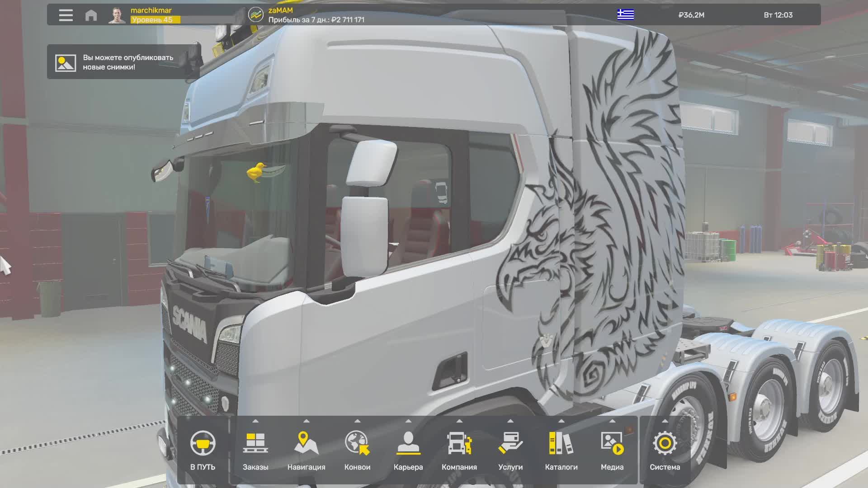Click the ₽36,2M balance
The image size is (868, 488).
(691, 15)
